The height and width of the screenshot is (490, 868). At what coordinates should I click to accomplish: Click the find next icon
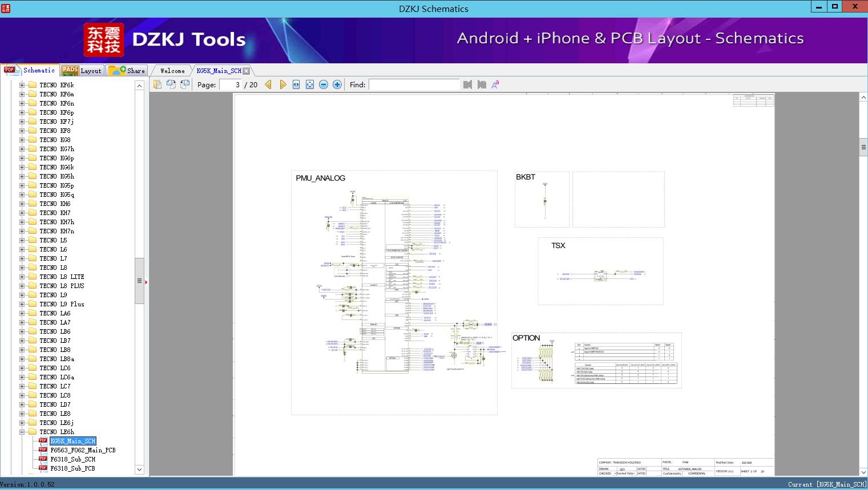click(x=482, y=84)
